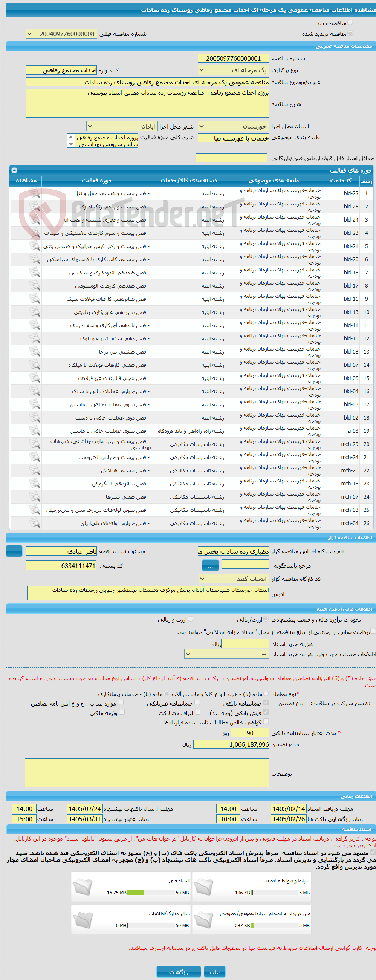The image size is (376, 980).
Task: Click the بازگشت button
Action: click(x=179, y=972)
